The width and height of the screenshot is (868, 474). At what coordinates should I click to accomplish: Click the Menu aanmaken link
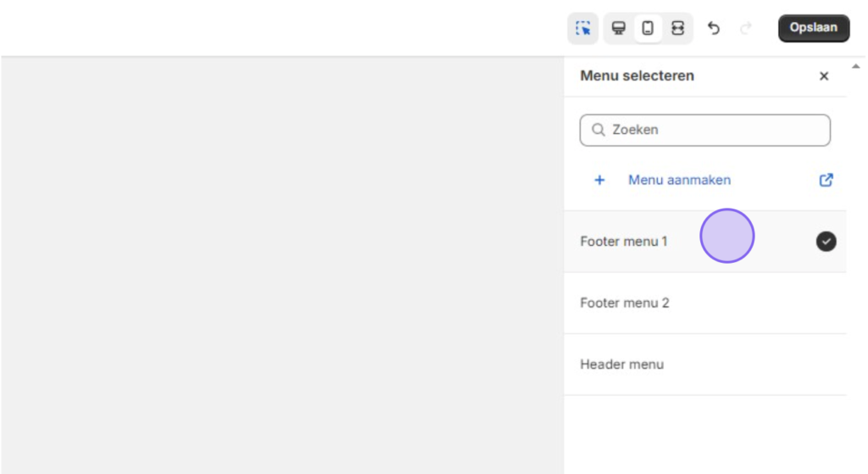[x=679, y=180]
